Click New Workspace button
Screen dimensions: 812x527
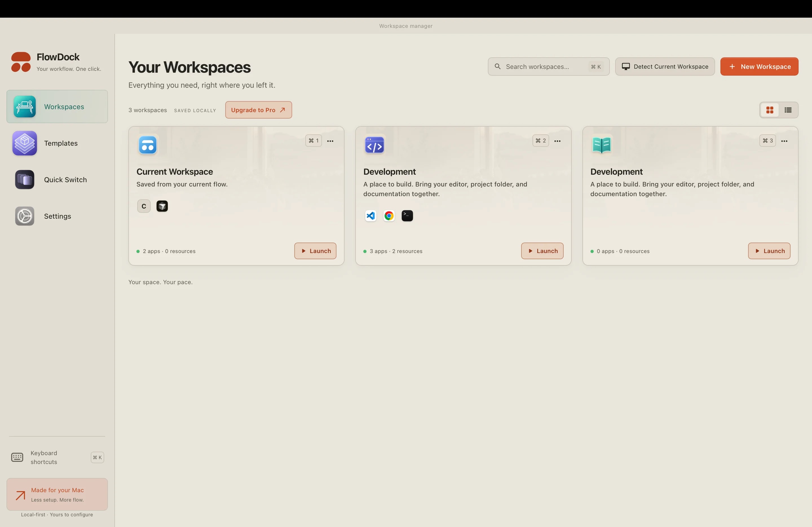[x=759, y=67]
